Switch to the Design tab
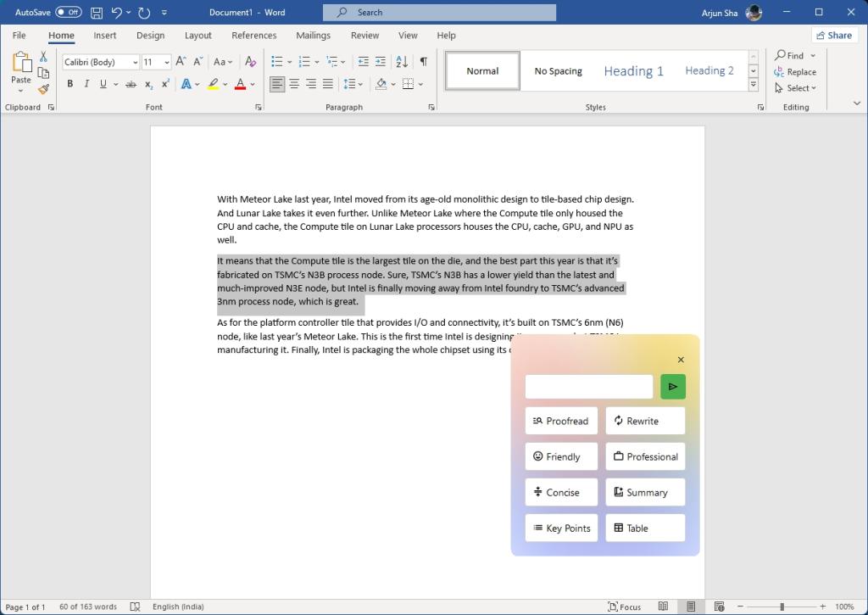The image size is (868, 615). (x=150, y=35)
